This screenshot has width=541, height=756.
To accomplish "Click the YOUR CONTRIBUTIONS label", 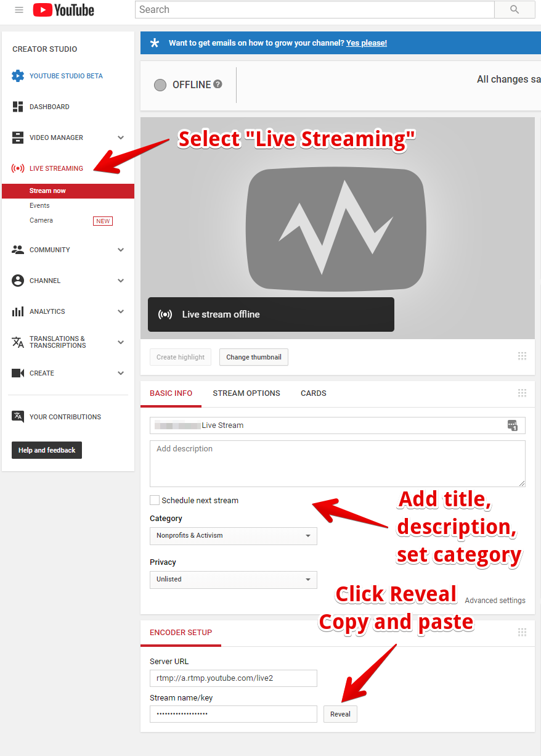I will pyautogui.click(x=65, y=417).
